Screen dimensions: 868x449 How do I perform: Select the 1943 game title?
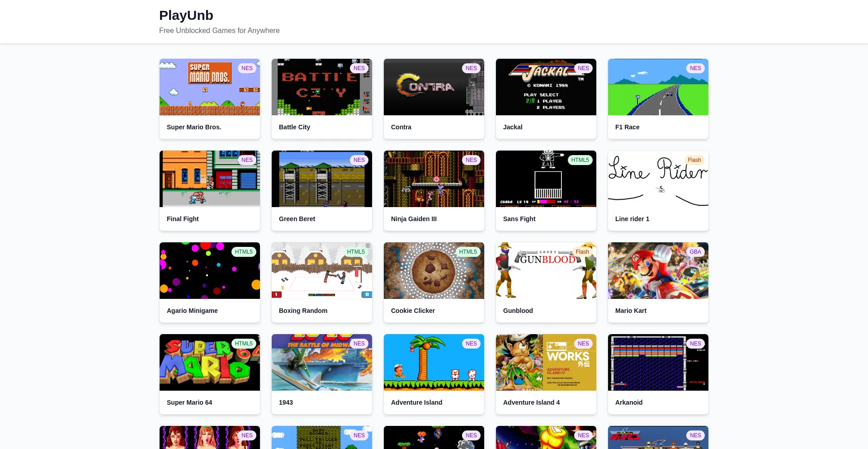[286, 402]
